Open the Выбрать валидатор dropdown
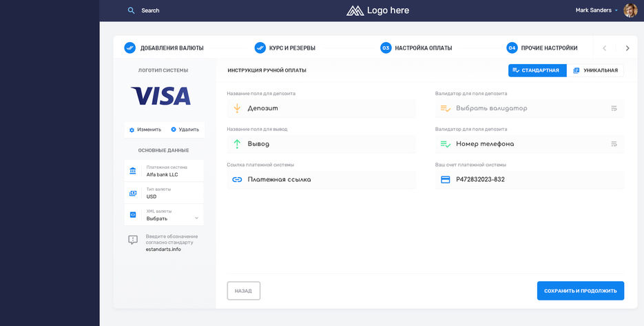The image size is (644, 326). pyautogui.click(x=530, y=108)
